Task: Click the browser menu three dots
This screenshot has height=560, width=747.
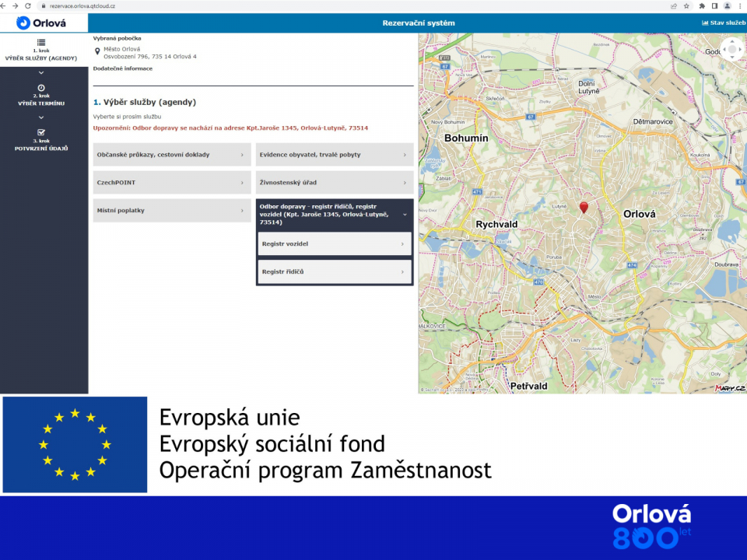Action: (x=740, y=6)
